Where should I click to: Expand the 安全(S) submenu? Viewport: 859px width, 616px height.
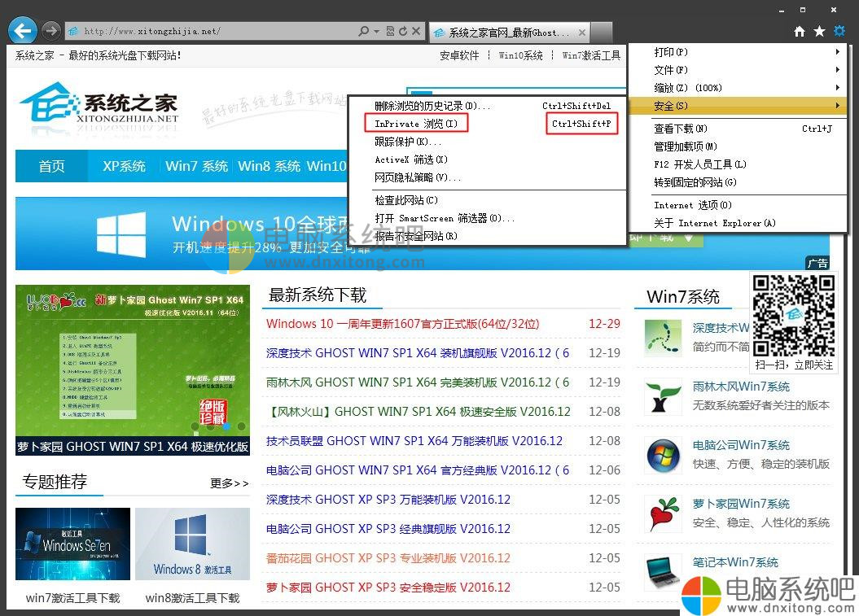[738, 106]
